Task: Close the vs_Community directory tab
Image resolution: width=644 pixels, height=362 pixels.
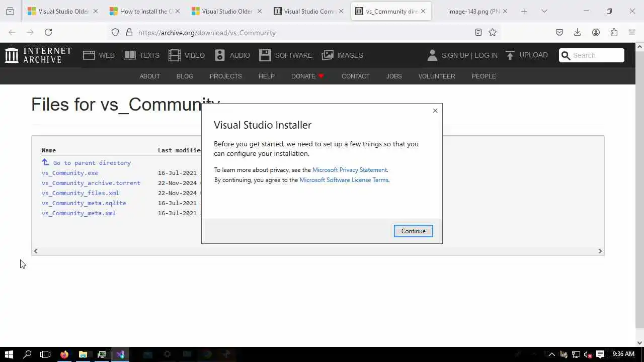Action: click(423, 11)
